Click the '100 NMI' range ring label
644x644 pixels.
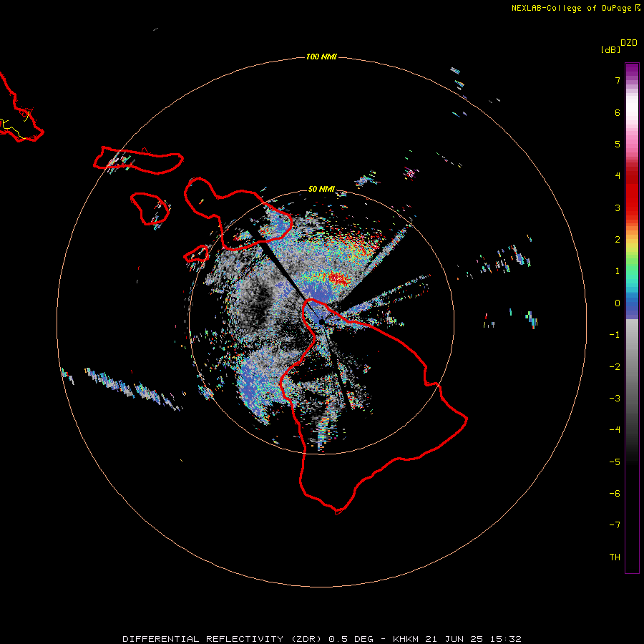(x=321, y=57)
